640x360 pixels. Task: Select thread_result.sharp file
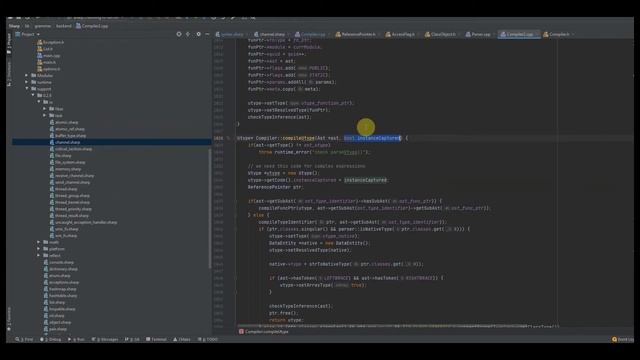pos(69,216)
